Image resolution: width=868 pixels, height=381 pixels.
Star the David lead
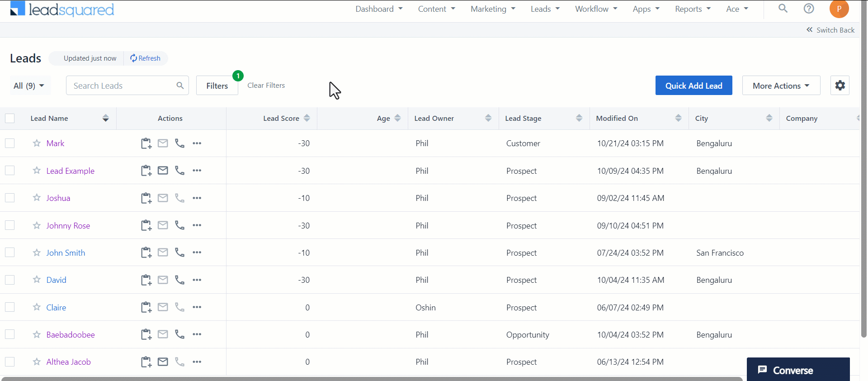coord(37,280)
